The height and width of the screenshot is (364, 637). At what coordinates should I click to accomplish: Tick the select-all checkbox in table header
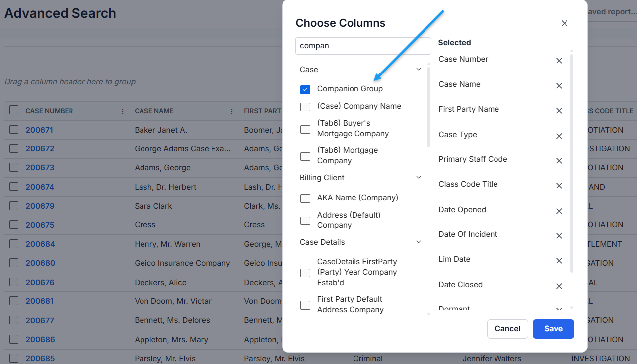[14, 110]
